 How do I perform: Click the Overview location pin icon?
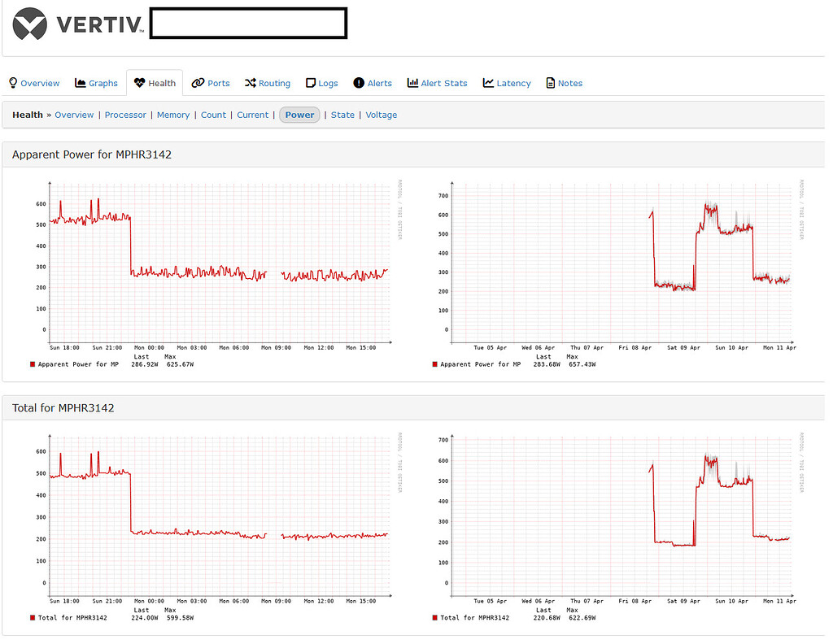(11, 82)
